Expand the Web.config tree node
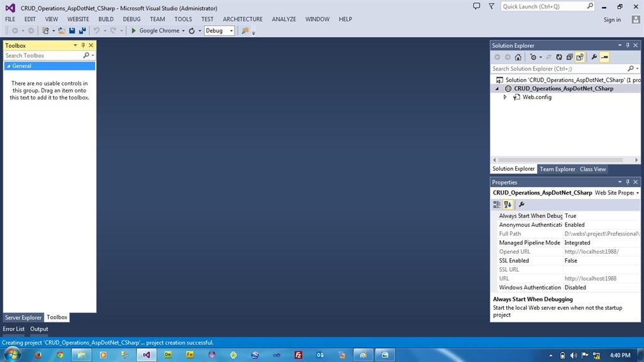 pos(505,97)
